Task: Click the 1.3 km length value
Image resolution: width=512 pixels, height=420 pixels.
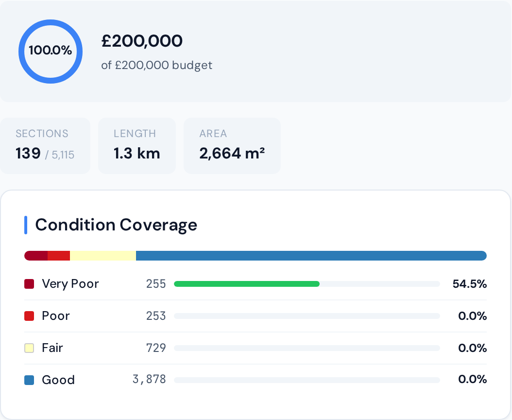Action: tap(137, 153)
